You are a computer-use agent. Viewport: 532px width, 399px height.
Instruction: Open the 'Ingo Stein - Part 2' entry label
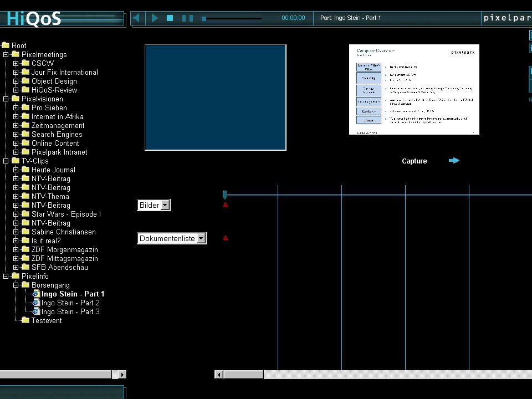70,303
